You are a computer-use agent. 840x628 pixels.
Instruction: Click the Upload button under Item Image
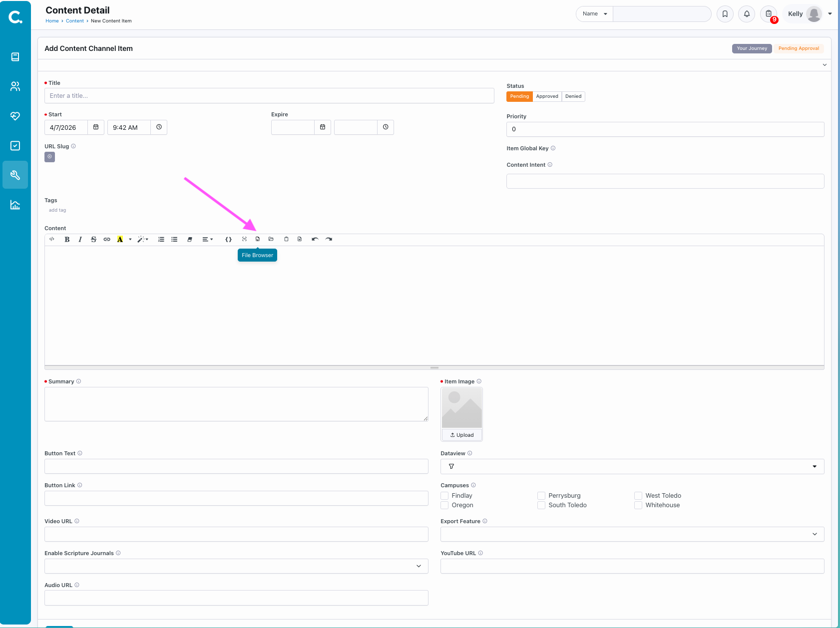pyautogui.click(x=462, y=435)
